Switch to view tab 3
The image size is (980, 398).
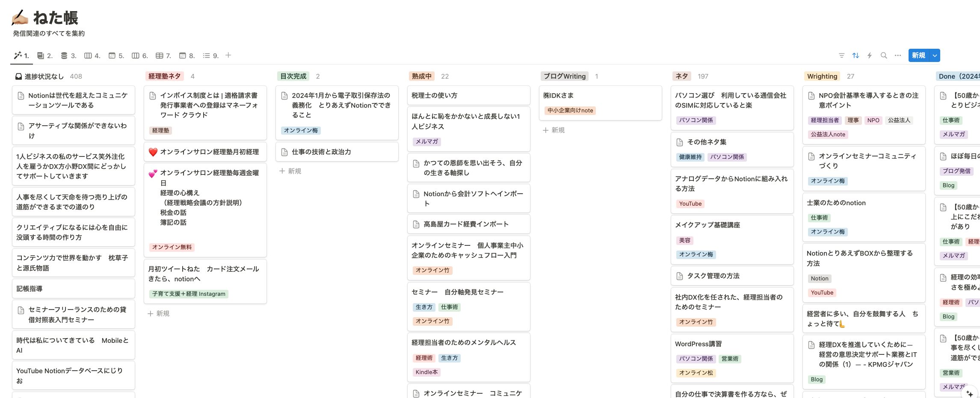pos(68,56)
